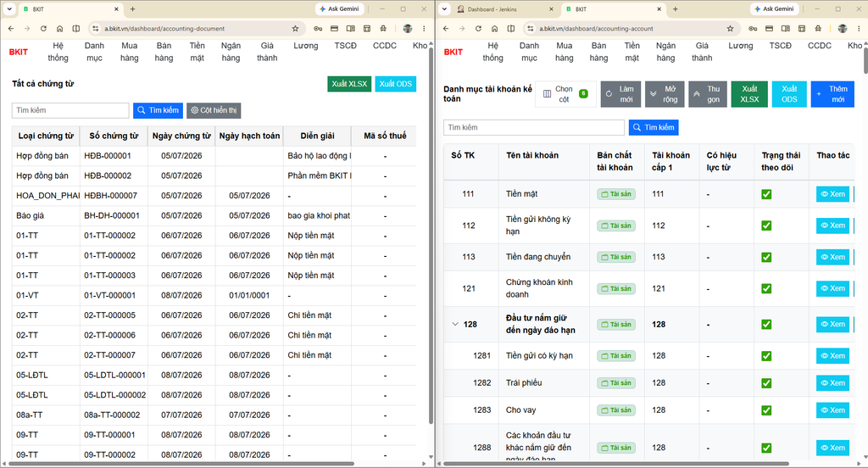Image resolution: width=868 pixels, height=468 pixels.
Task: View account 111 with Xem button
Action: 832,194
